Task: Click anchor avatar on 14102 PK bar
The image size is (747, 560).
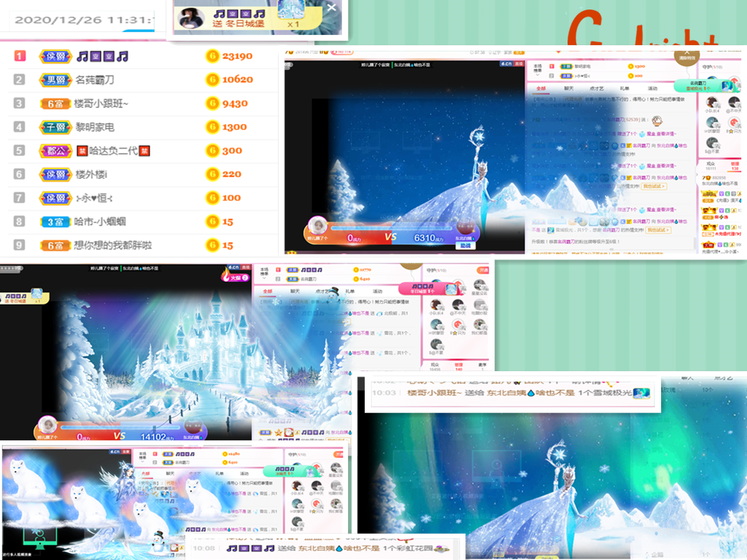Action: tap(47, 425)
